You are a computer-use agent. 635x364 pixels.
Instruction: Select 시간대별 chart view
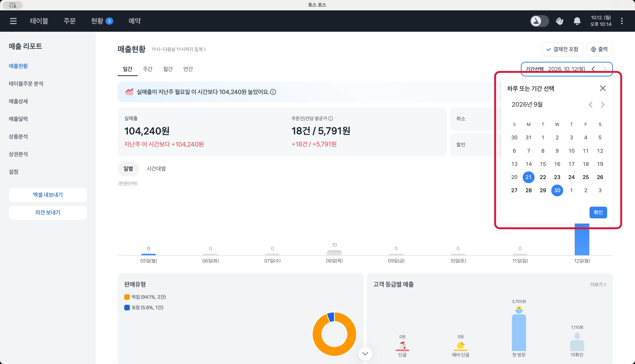(x=156, y=169)
